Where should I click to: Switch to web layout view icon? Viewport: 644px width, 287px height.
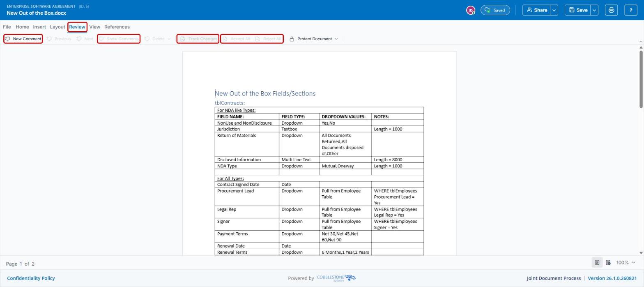point(608,262)
